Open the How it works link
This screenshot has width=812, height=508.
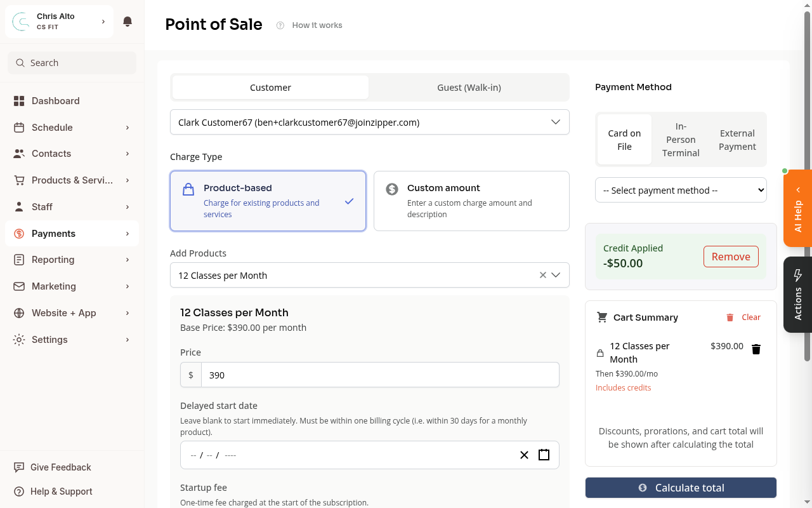pos(317,25)
